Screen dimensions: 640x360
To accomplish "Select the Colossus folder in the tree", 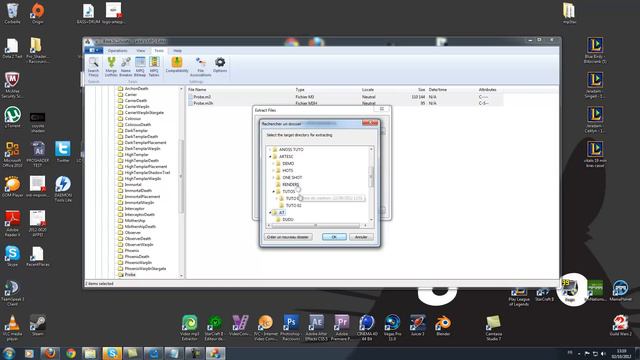I will [133, 118].
